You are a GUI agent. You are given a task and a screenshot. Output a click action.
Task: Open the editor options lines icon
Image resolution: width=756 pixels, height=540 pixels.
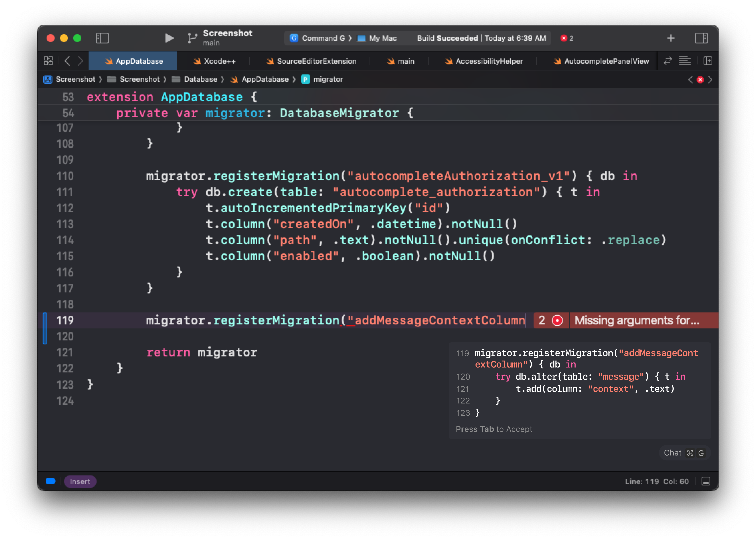[685, 61]
